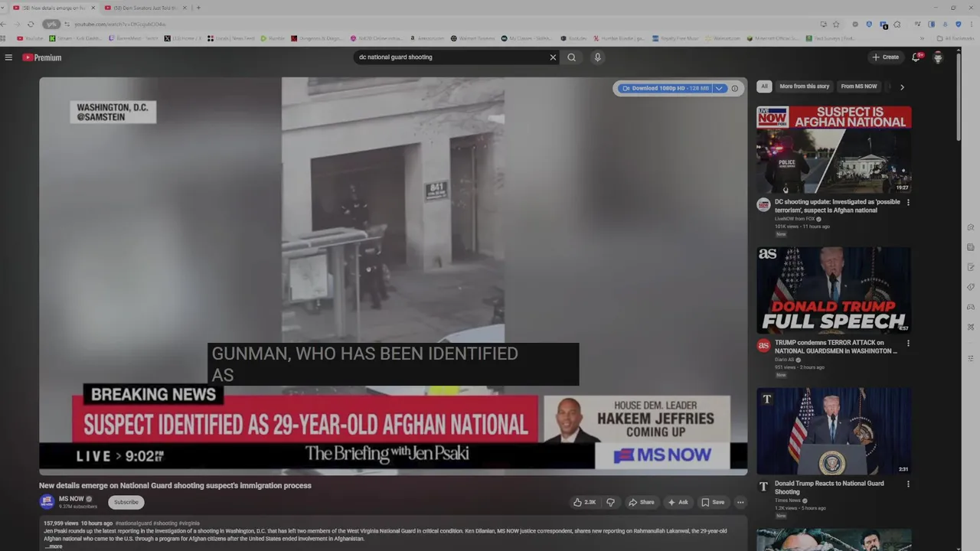Screen dimensions: 980x551
Task: Show more bookmarks overflow chevron
Action: tap(922, 38)
